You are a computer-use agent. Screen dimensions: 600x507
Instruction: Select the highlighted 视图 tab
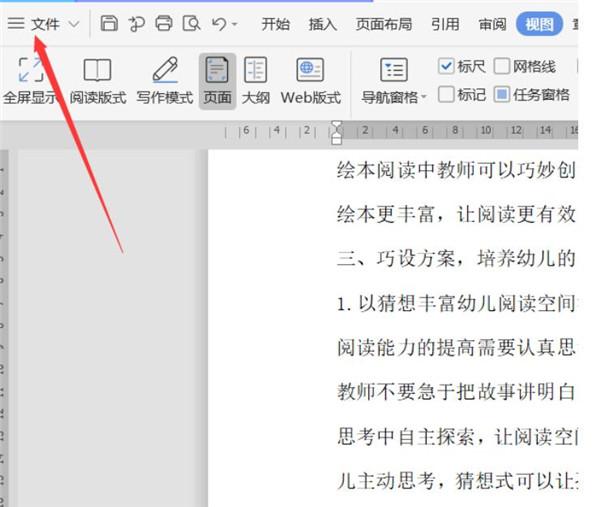(x=540, y=24)
